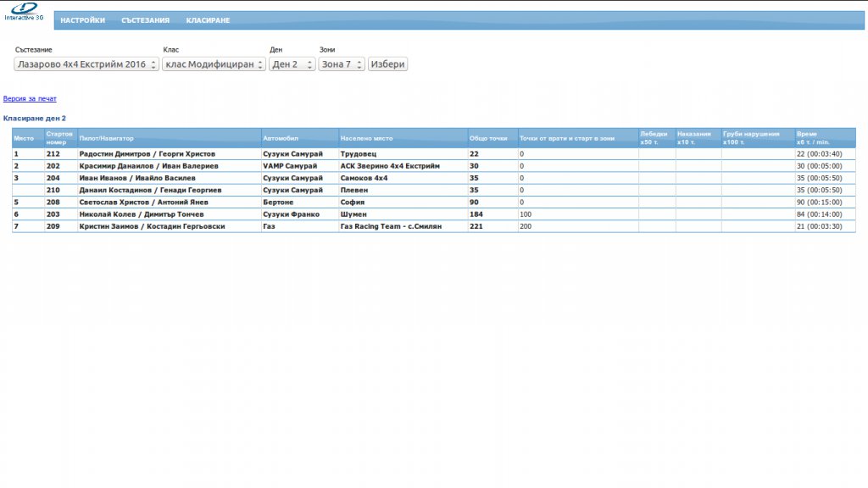
Task: Click the Плевен location cell
Action: point(354,191)
